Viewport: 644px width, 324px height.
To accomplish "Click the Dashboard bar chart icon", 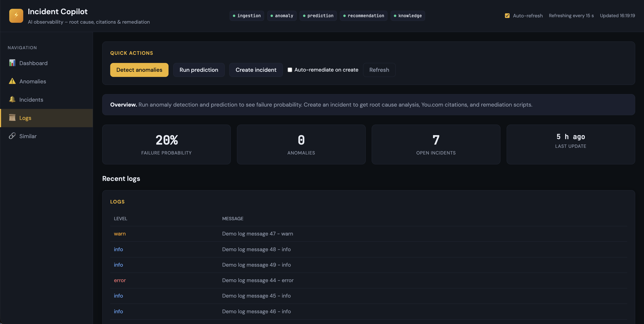I will pos(12,63).
